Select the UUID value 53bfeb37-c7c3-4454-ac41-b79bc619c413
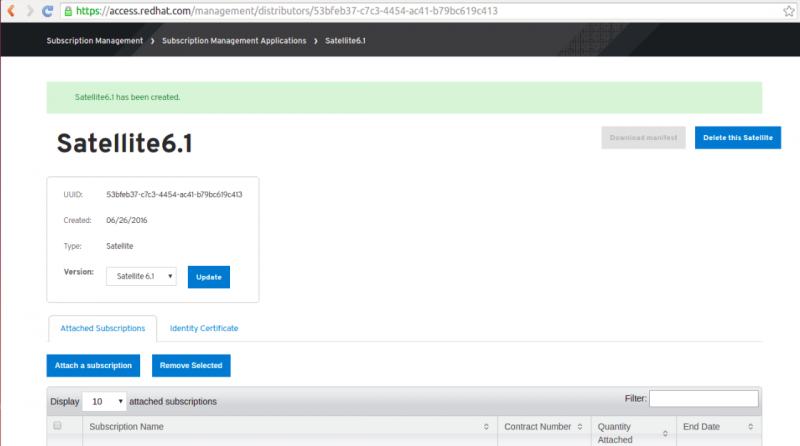The height and width of the screenshot is (446, 800). (x=174, y=194)
